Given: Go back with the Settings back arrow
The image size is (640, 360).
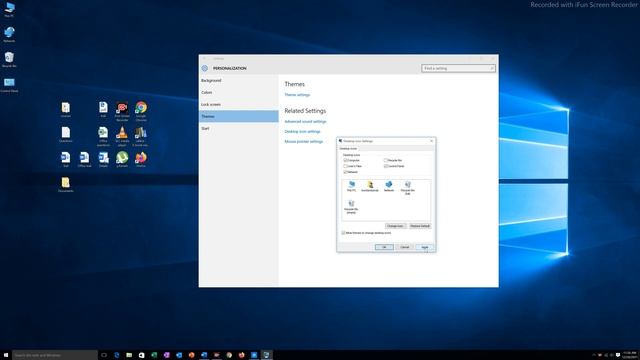Looking at the screenshot, I should click(204, 58).
